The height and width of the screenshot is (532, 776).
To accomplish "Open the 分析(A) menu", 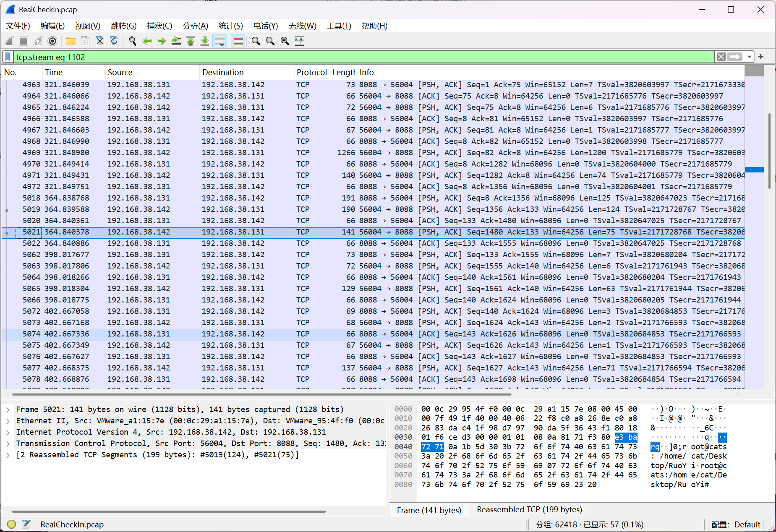I will pos(196,26).
